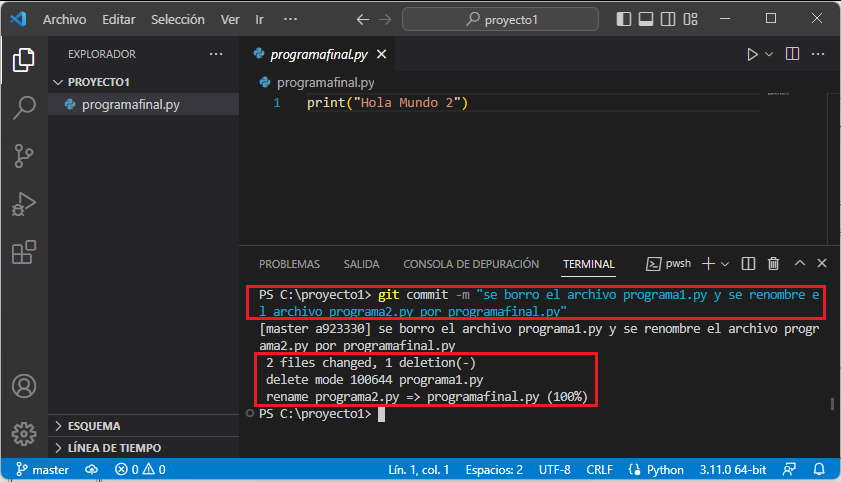Click code line 1 print statement
841x482 pixels.
tap(387, 102)
